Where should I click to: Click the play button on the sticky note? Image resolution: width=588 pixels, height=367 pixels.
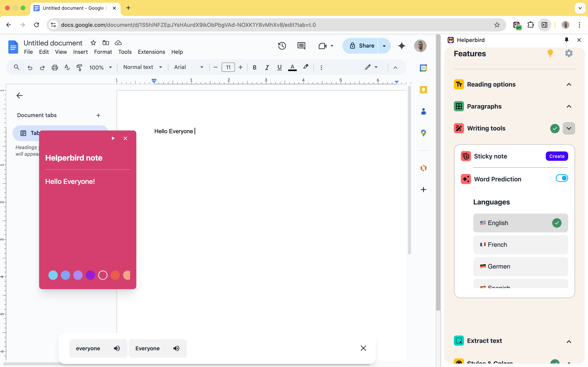pos(113,138)
